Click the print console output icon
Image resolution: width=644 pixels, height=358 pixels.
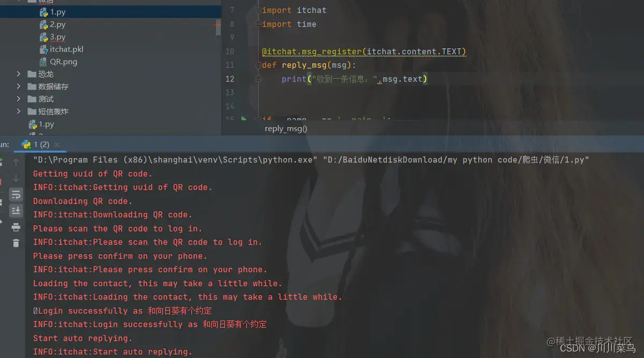click(x=16, y=227)
